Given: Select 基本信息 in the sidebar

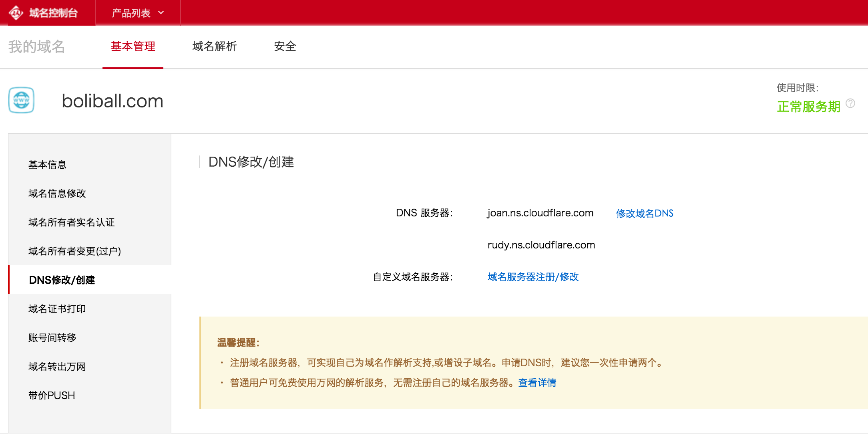Looking at the screenshot, I should click(x=47, y=165).
